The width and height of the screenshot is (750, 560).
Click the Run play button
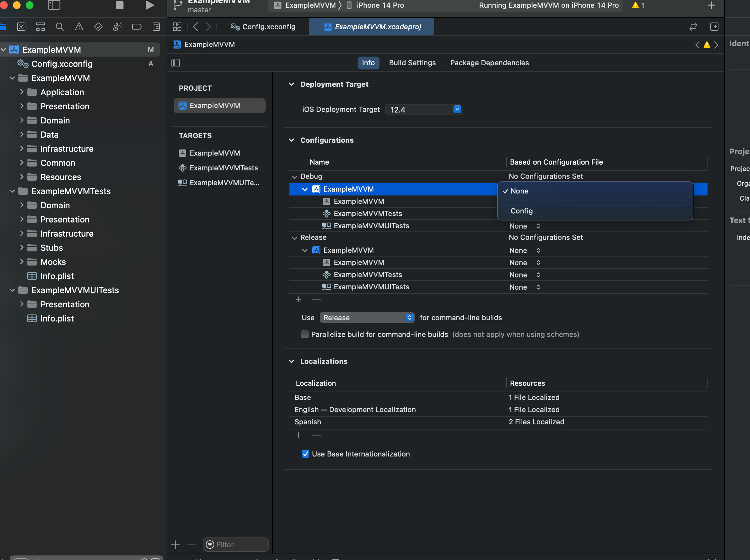[x=150, y=5]
